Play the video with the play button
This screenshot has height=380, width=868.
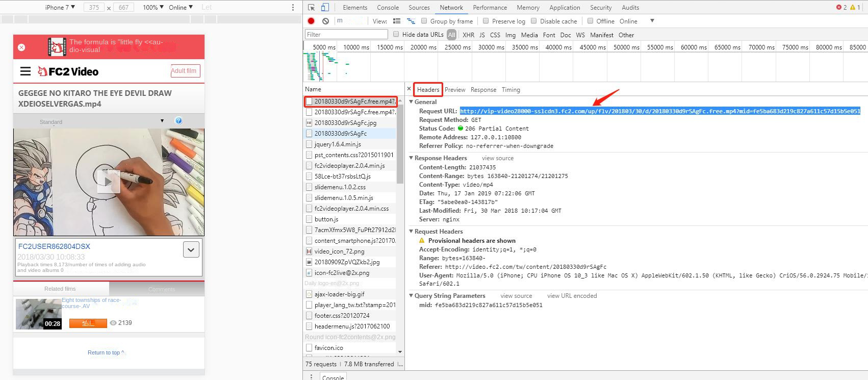point(108,181)
